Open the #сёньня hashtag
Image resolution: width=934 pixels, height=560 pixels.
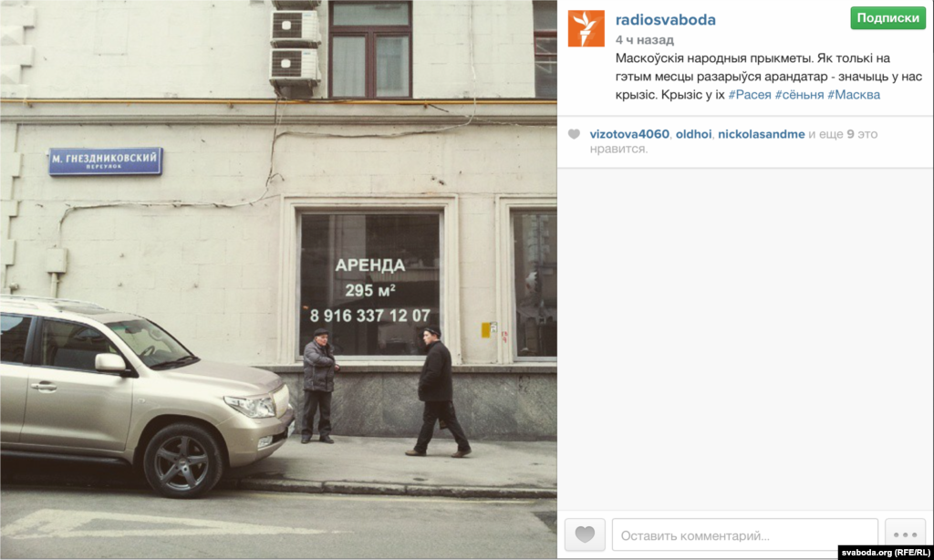click(x=799, y=95)
